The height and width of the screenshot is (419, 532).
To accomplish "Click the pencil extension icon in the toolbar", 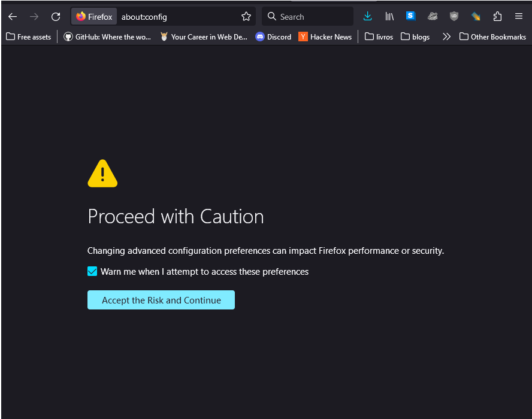I will coord(476,17).
